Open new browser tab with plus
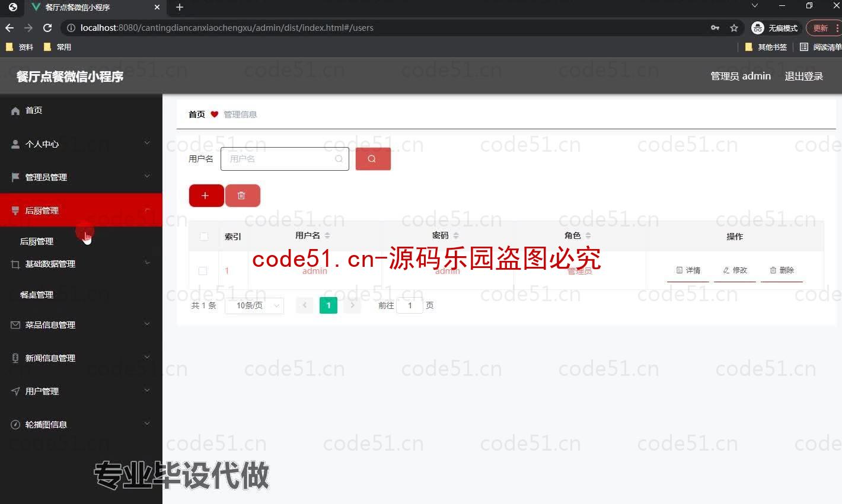Image resolution: width=842 pixels, height=504 pixels. pyautogui.click(x=180, y=7)
